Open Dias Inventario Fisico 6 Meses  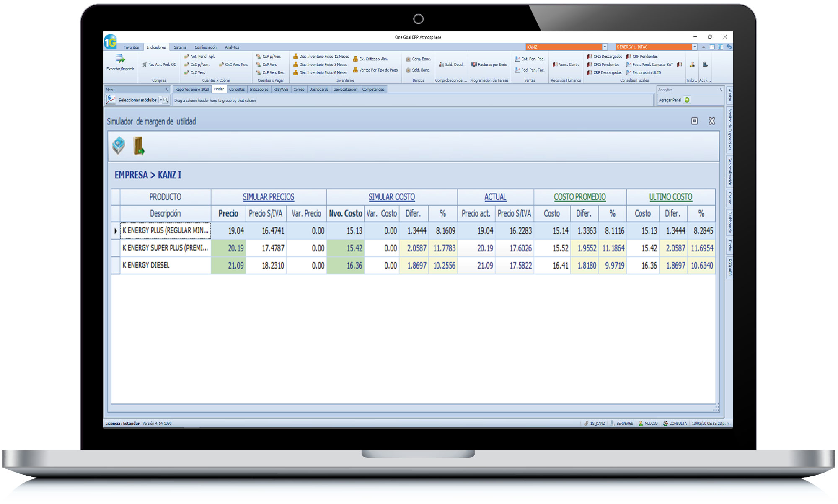point(320,72)
